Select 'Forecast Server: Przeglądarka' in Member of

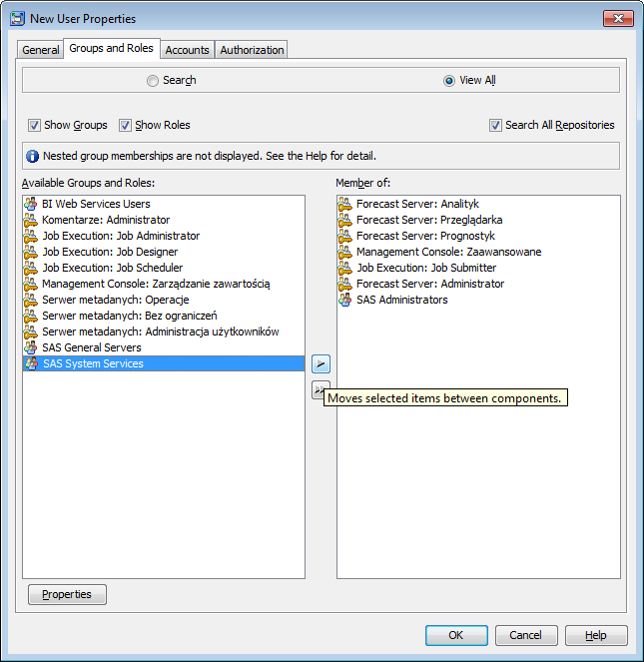(478, 220)
